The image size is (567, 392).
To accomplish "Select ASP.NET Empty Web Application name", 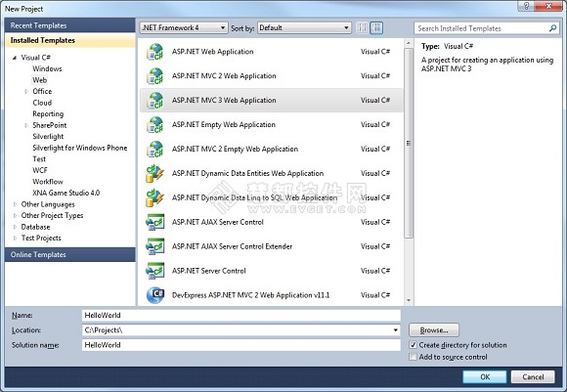I will [224, 125].
